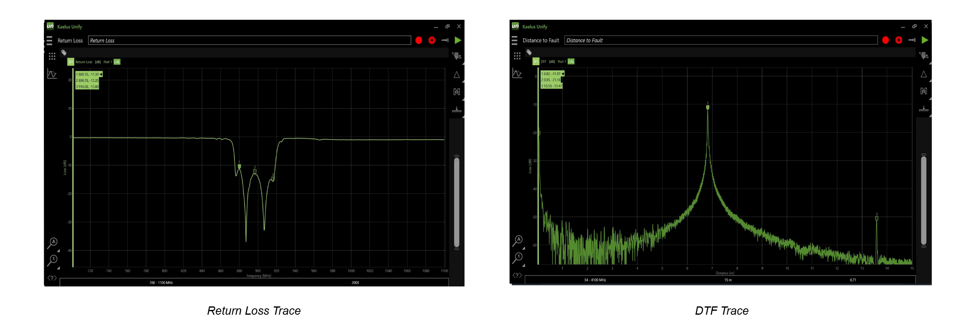980x323 pixels.
Task: Click the tag icon in Return Loss window
Action: tap(64, 53)
